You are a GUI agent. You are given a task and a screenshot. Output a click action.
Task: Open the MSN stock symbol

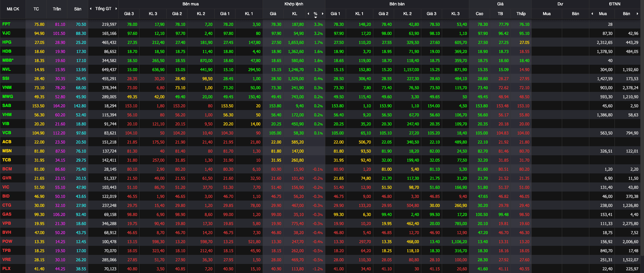click(7, 151)
